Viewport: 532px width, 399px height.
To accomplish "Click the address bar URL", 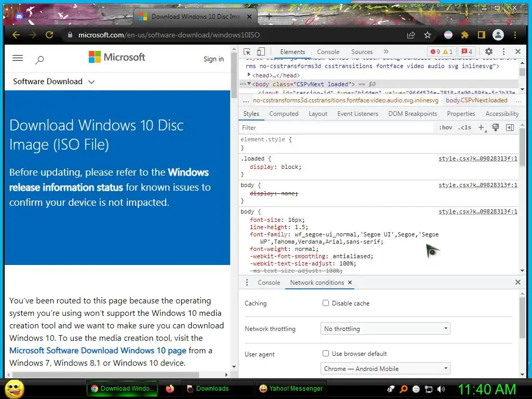I will click(x=169, y=35).
